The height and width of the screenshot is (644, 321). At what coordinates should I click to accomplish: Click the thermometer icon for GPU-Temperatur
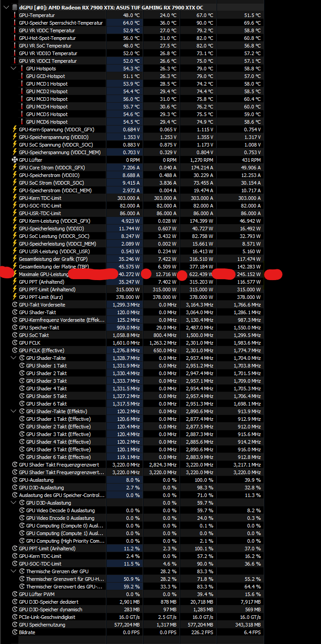[x=15, y=15]
